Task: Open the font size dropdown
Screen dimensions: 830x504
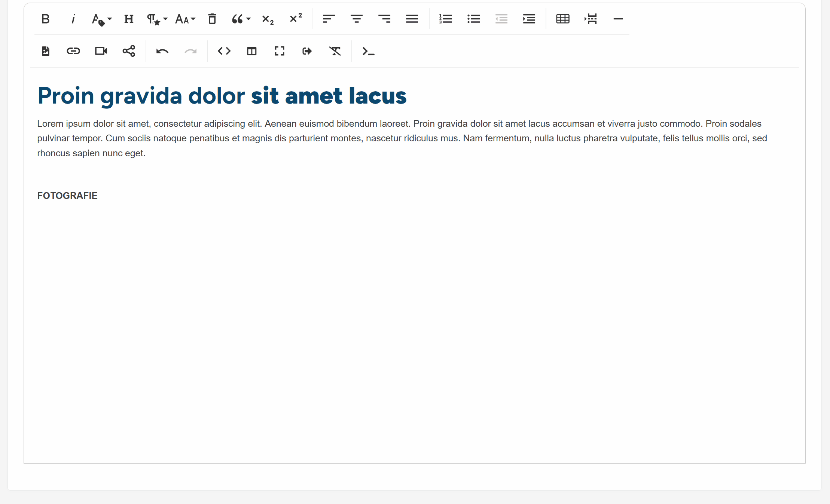Action: (185, 19)
